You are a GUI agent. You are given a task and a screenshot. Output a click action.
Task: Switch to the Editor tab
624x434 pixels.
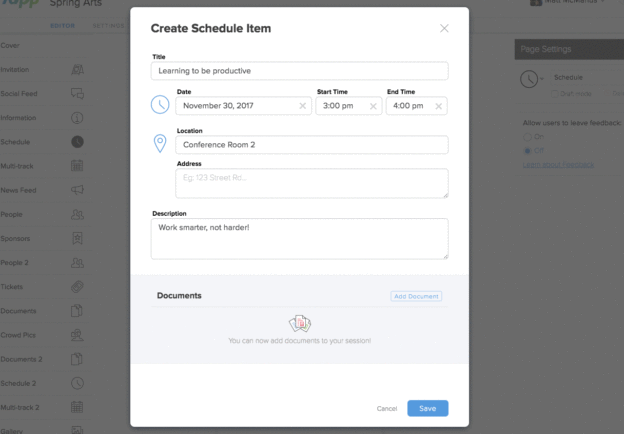62,26
